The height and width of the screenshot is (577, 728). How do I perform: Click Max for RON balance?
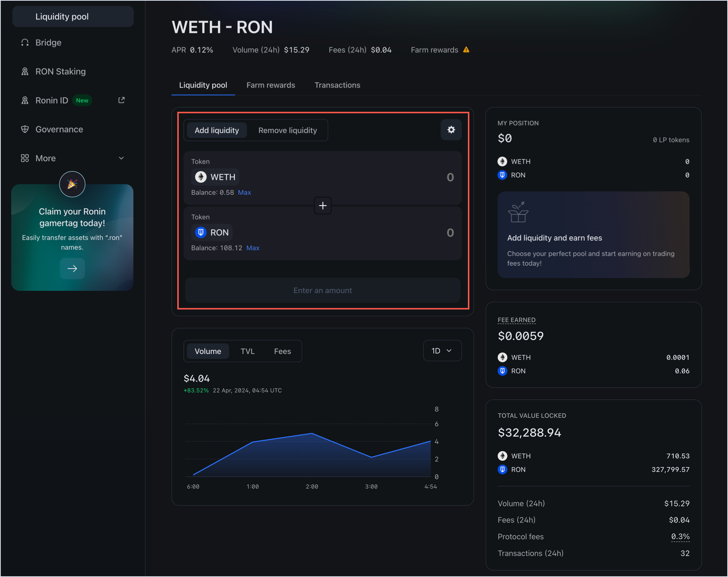(253, 248)
